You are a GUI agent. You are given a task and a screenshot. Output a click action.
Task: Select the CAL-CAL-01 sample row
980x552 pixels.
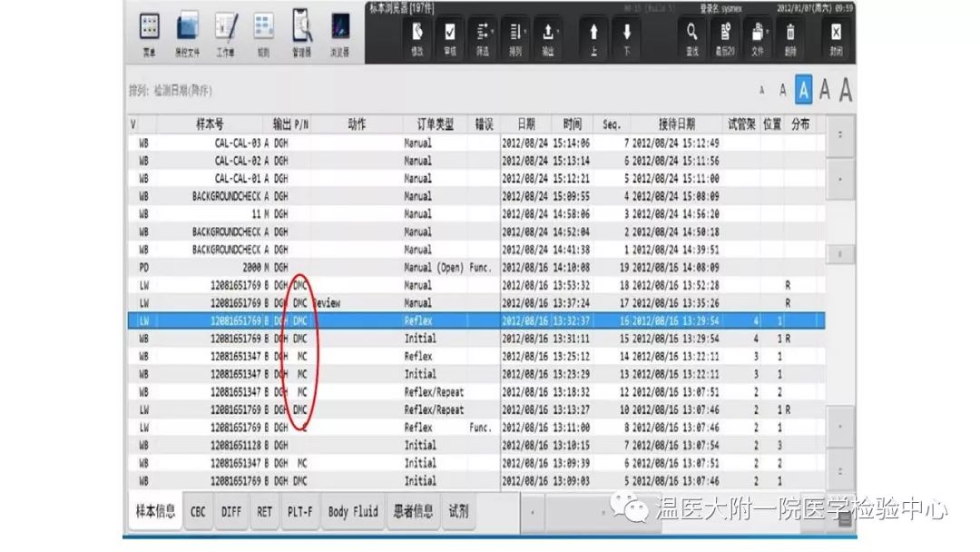(x=476, y=179)
